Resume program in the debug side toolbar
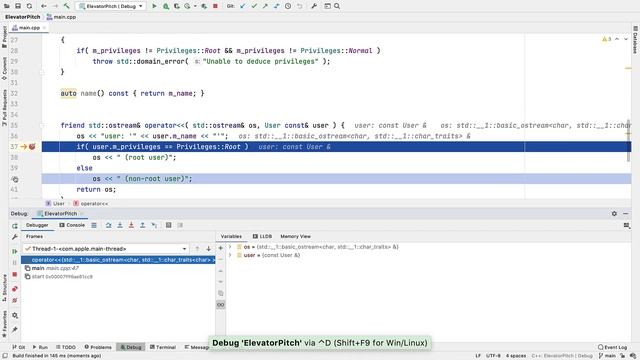 point(15,251)
